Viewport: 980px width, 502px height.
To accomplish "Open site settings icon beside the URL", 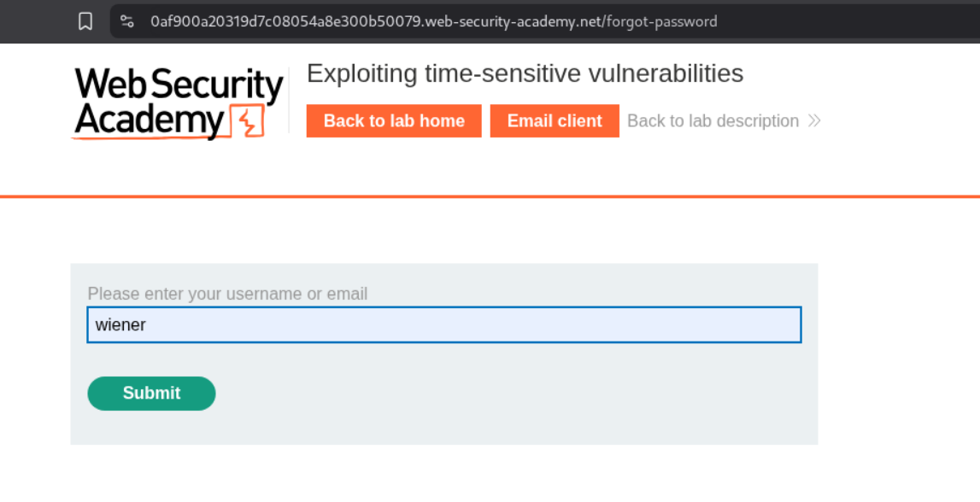I will [x=127, y=21].
